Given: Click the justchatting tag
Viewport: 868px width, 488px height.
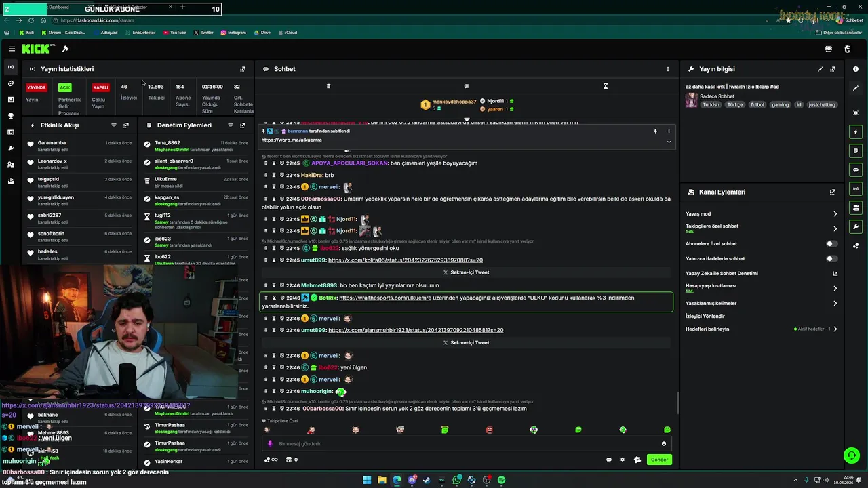Looking at the screenshot, I should [823, 105].
